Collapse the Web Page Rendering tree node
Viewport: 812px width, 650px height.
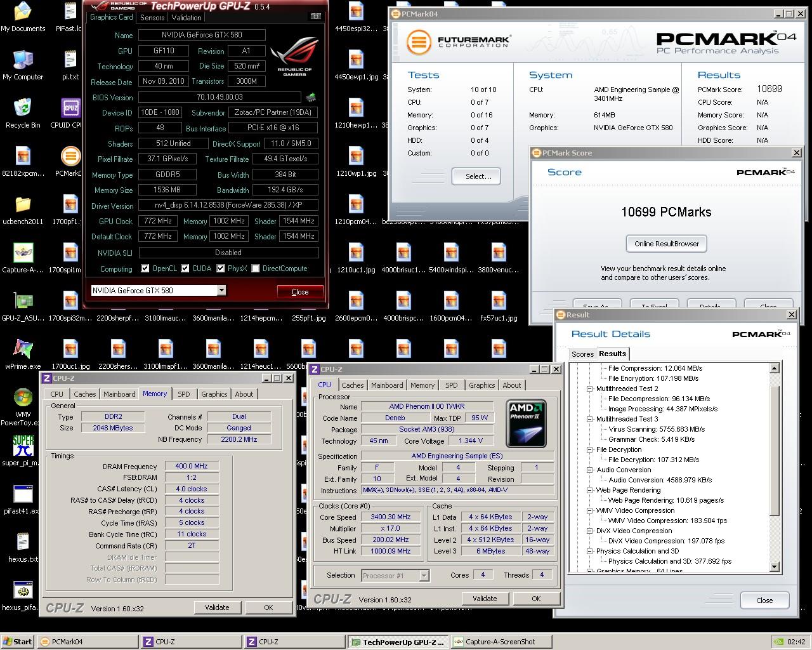tap(589, 490)
